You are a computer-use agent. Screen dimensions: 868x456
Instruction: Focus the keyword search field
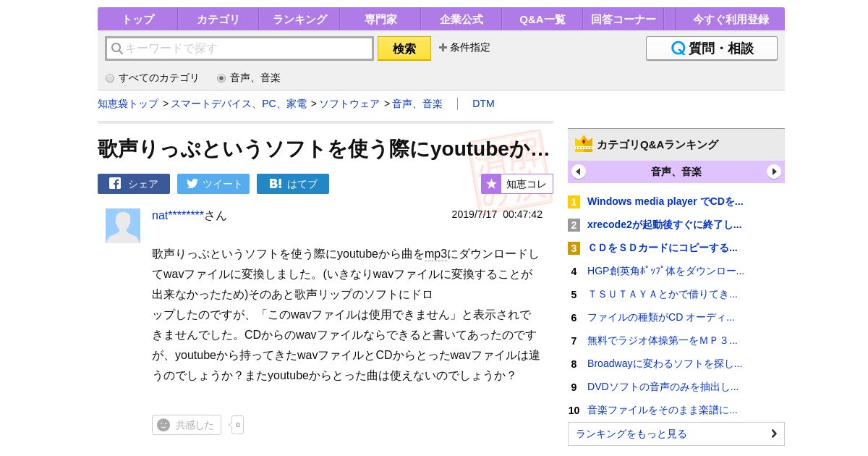[x=239, y=48]
